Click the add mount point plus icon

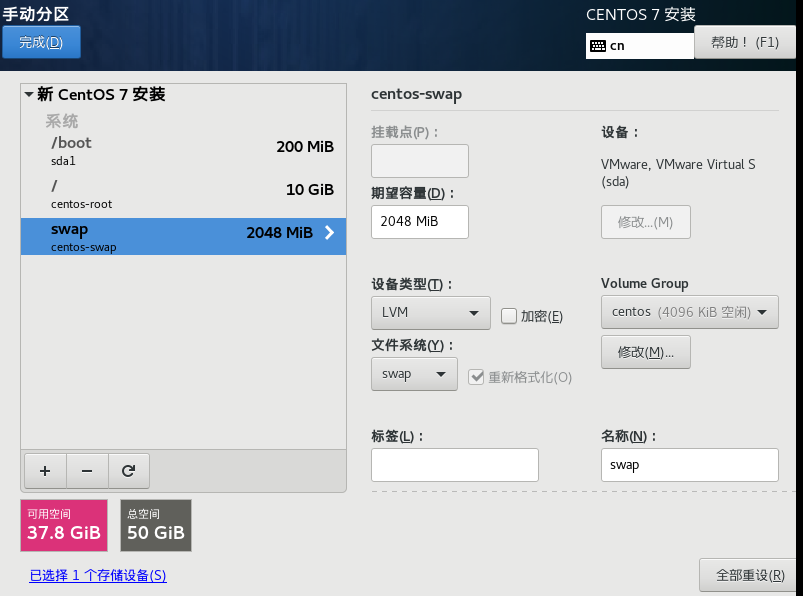45,471
